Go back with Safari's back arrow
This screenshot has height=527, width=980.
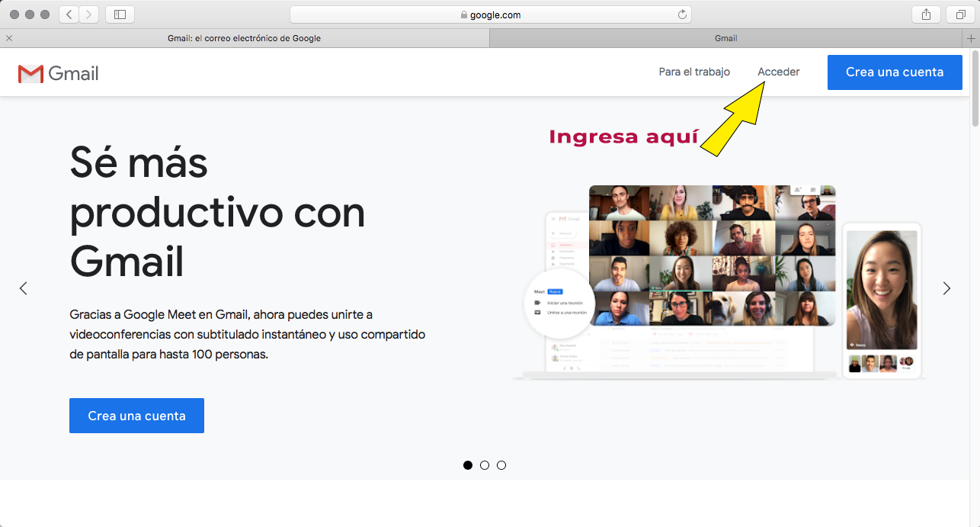tap(69, 14)
